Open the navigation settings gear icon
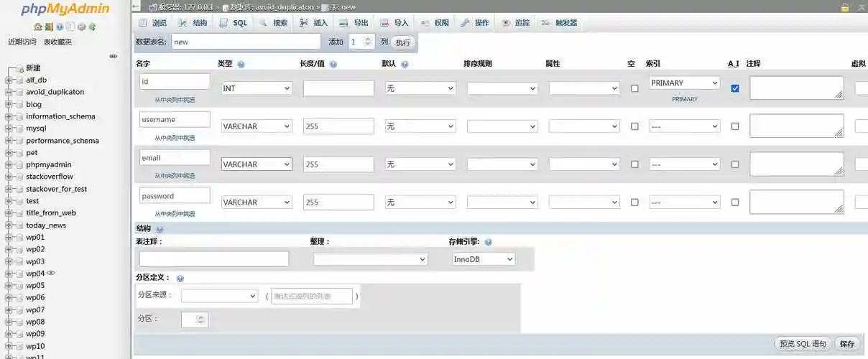This screenshot has width=868, height=359. pos(81,27)
